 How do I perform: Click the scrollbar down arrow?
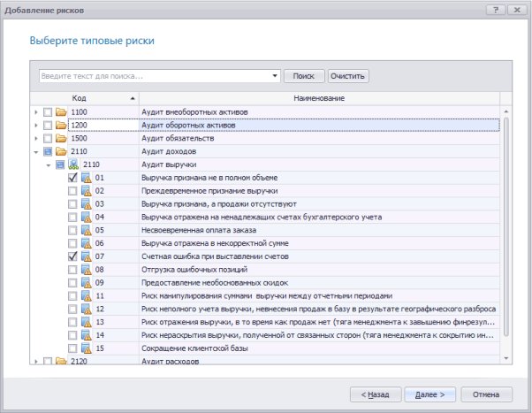tap(505, 358)
